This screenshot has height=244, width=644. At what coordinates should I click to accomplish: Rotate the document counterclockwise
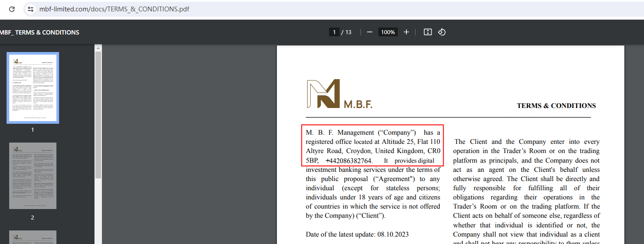click(442, 32)
